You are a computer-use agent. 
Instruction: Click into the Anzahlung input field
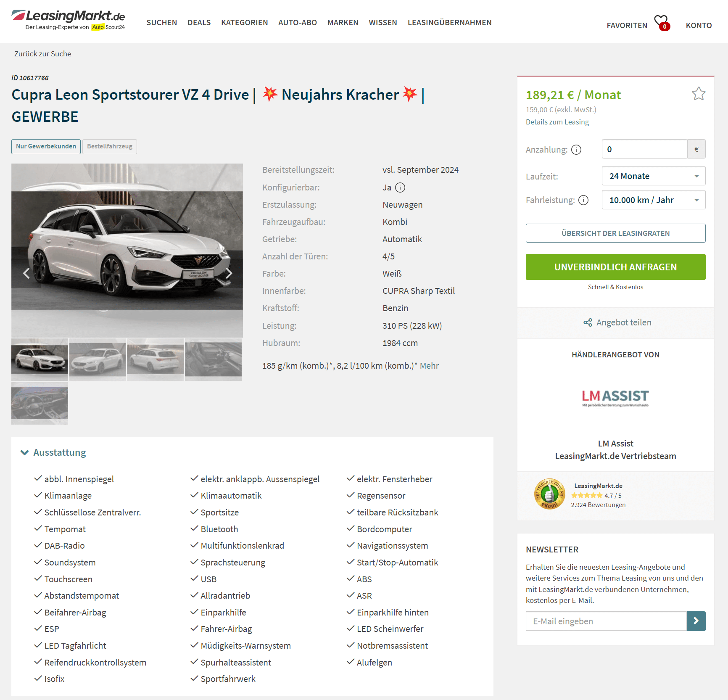(x=644, y=149)
